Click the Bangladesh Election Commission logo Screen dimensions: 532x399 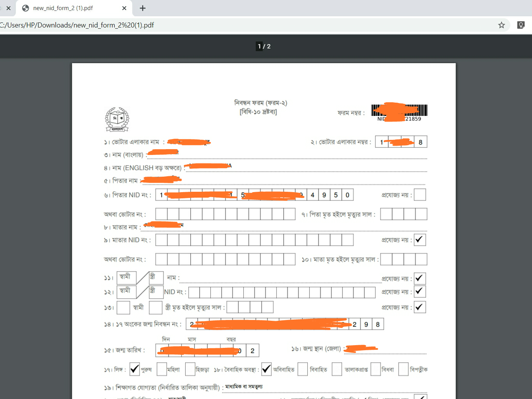pyautogui.click(x=117, y=119)
